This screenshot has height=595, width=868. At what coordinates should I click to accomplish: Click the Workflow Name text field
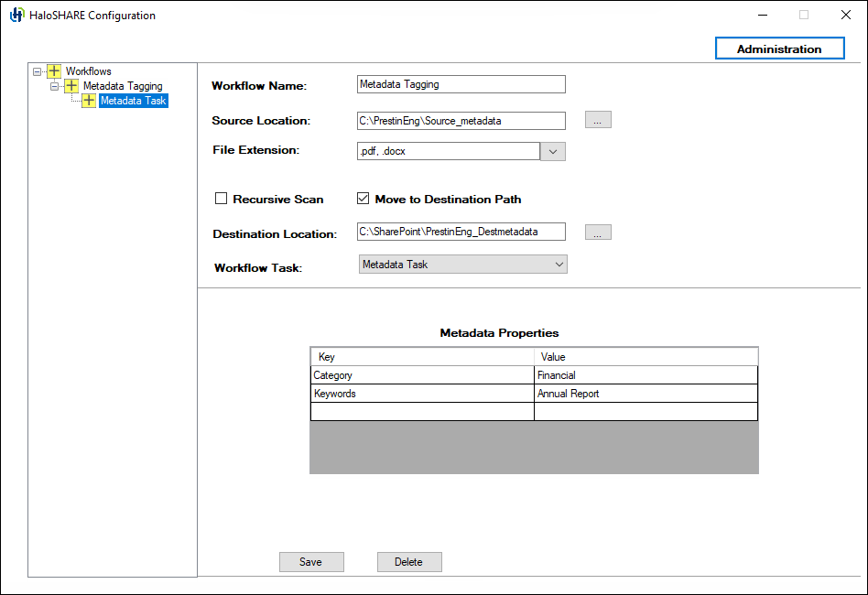461,83
